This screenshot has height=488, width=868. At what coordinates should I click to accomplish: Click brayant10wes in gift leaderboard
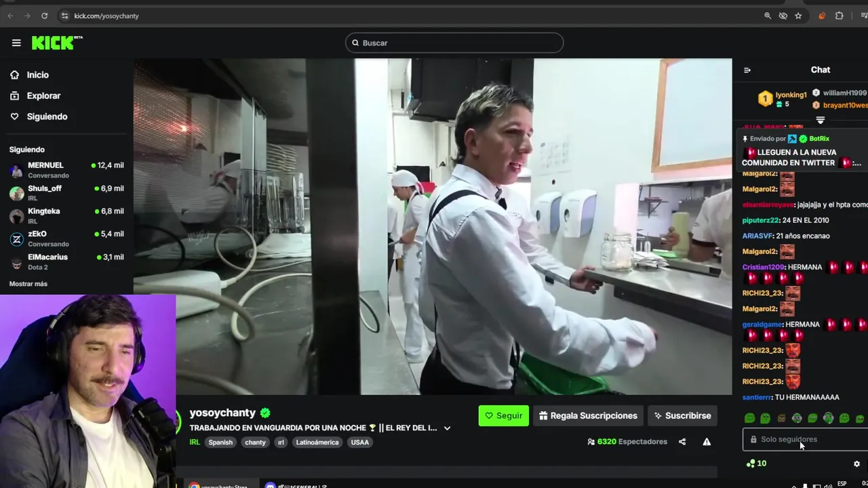click(x=845, y=105)
